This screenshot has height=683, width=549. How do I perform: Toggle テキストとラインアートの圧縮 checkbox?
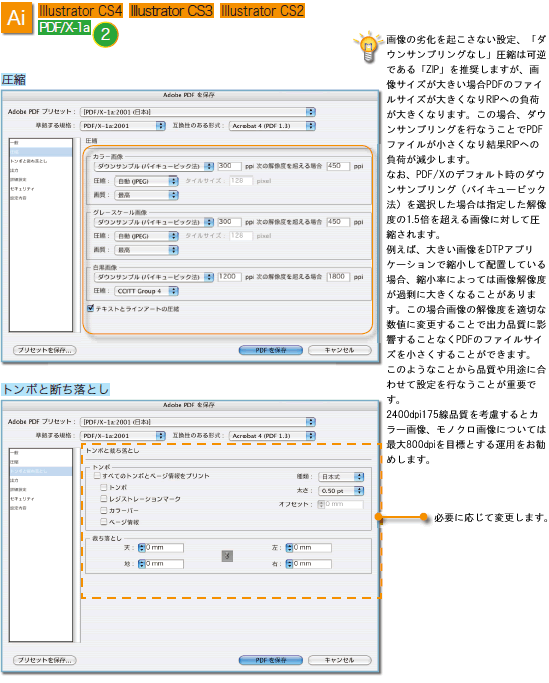pos(90,308)
